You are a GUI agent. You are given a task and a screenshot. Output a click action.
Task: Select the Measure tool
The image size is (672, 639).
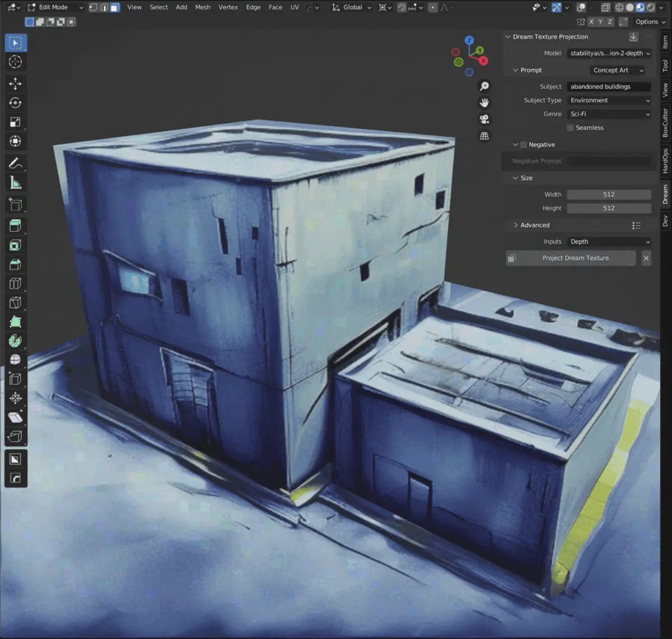coord(15,182)
